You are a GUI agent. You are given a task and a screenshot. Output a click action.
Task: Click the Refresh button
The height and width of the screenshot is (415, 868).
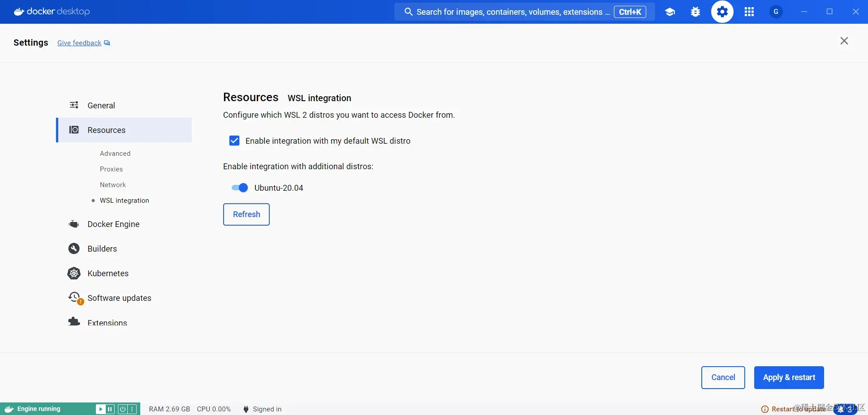pos(246,214)
